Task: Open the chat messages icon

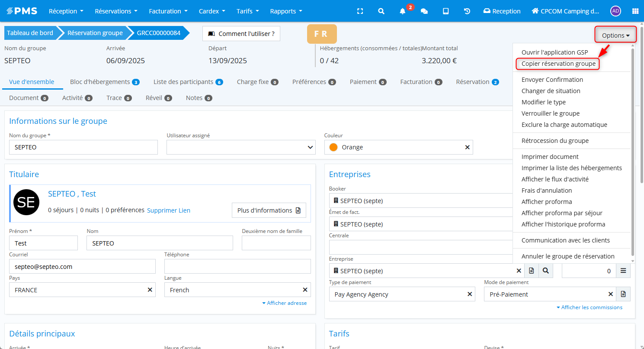Action: coord(424,11)
